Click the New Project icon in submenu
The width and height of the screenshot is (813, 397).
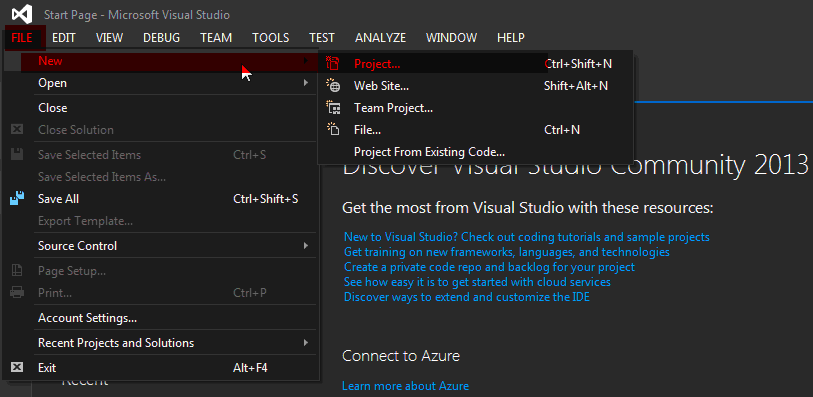(332, 64)
